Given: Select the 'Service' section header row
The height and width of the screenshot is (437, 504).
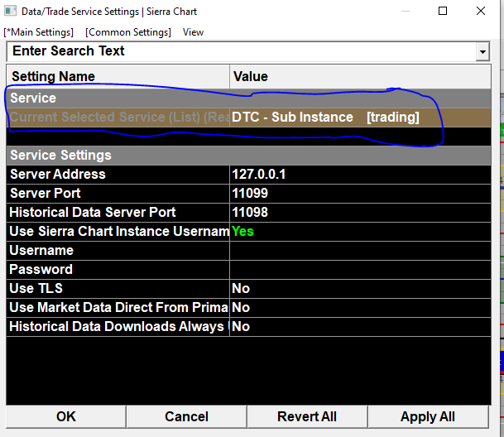Looking at the screenshot, I should pos(248,98).
